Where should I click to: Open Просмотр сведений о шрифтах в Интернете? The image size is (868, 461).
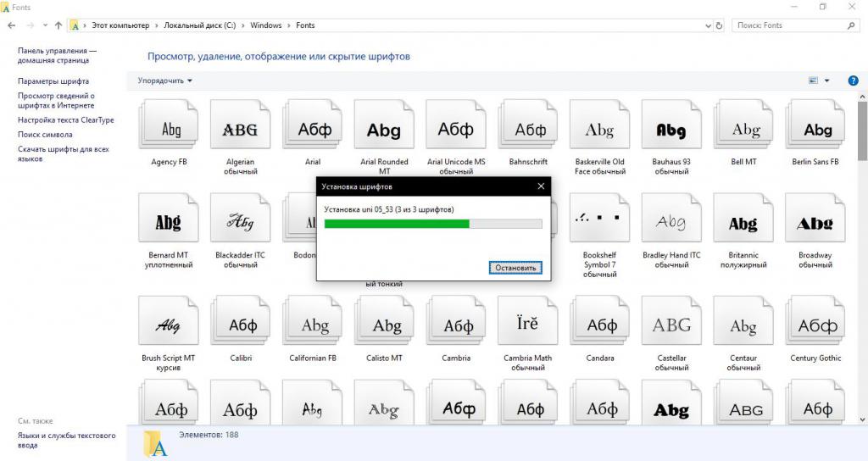point(56,101)
